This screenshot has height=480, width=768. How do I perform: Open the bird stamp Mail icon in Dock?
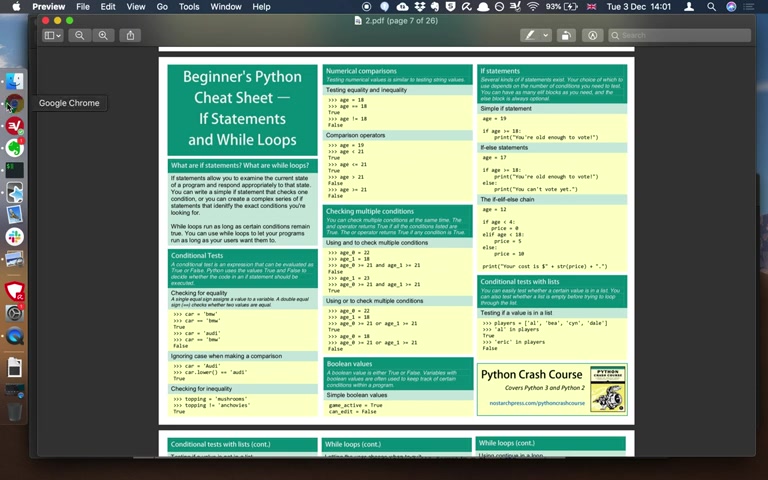pyautogui.click(x=15, y=215)
